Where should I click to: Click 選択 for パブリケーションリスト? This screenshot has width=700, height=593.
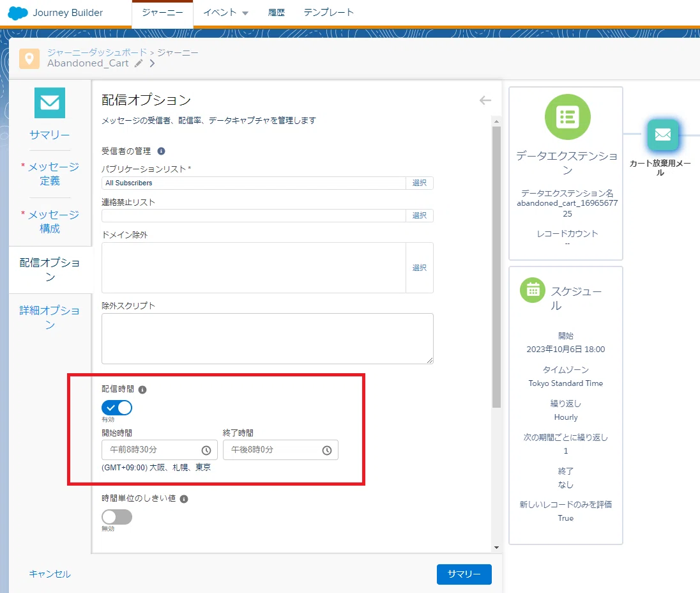tap(419, 183)
